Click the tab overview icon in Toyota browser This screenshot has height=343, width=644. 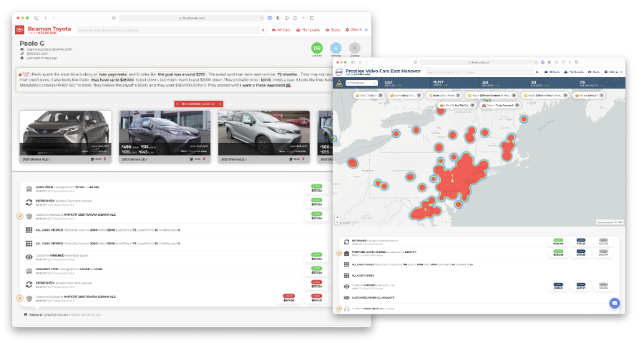312,18
